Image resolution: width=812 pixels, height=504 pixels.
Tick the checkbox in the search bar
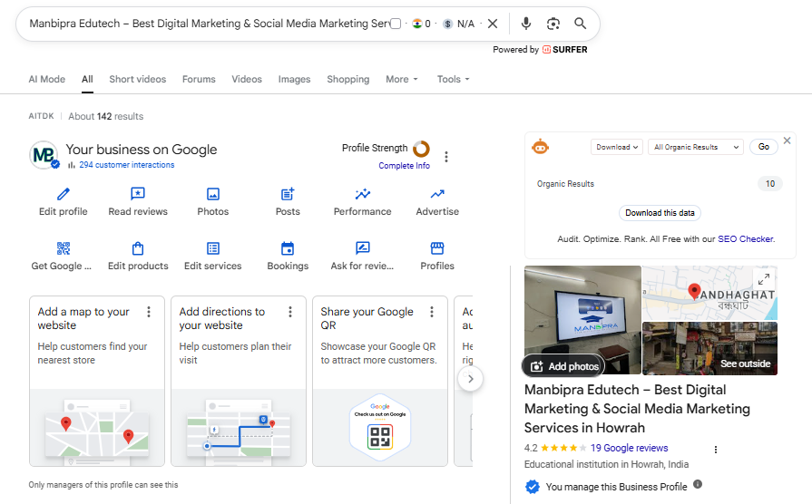click(x=396, y=24)
